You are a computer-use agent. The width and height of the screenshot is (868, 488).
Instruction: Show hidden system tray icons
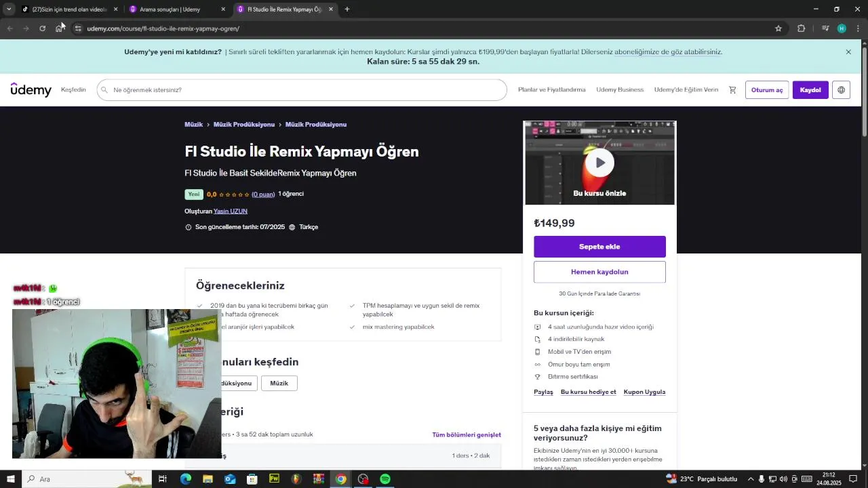tap(750, 479)
